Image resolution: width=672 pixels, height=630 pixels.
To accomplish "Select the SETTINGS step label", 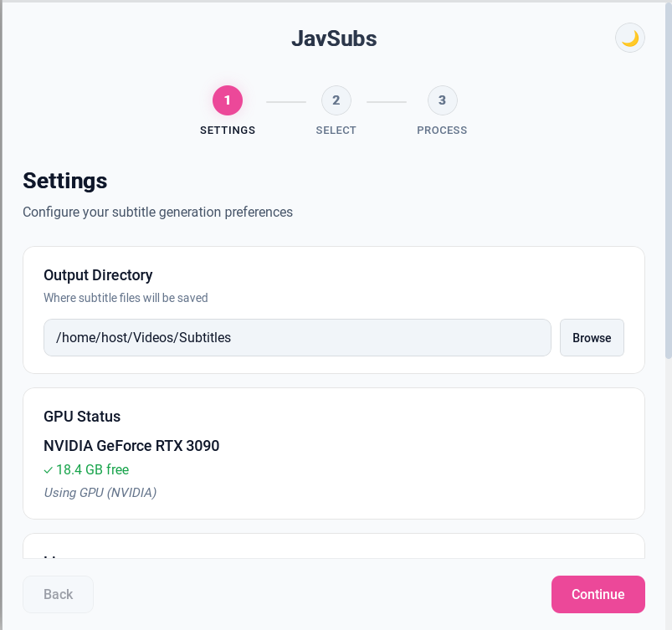I will 227,130.
